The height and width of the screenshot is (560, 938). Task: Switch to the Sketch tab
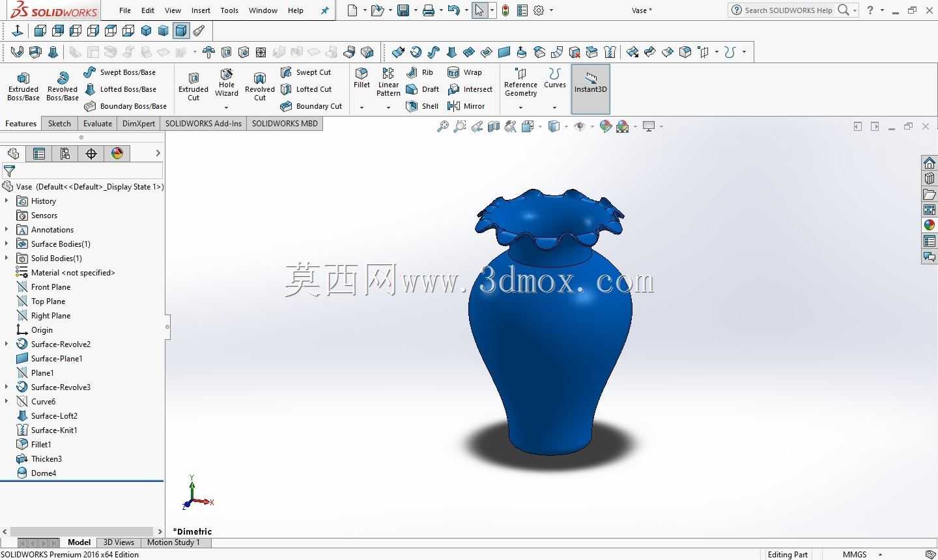pyautogui.click(x=59, y=124)
